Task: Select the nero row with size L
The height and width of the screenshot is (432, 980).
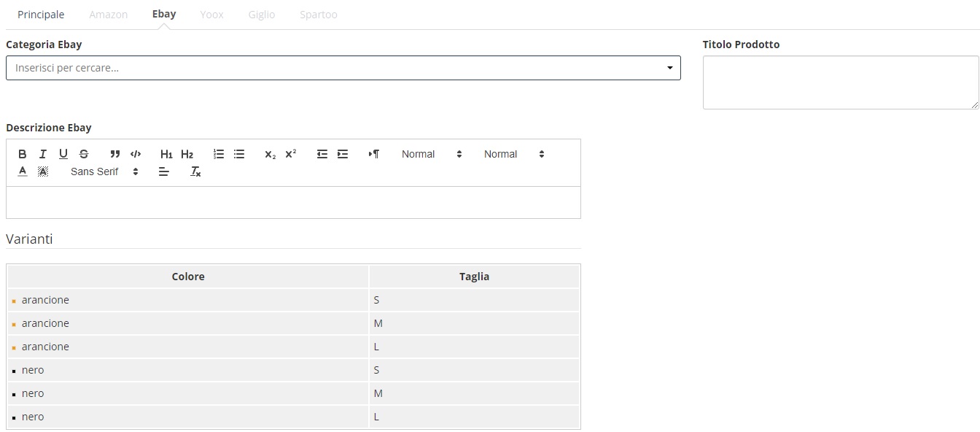Action: click(294, 417)
